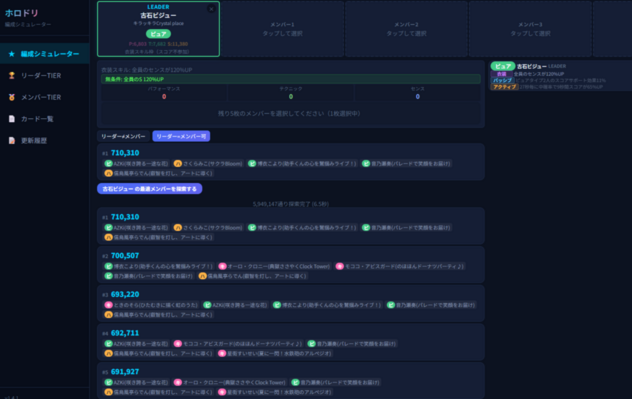Click the 衣装 tag in the right panel
The image size is (632, 399).
tap(501, 74)
